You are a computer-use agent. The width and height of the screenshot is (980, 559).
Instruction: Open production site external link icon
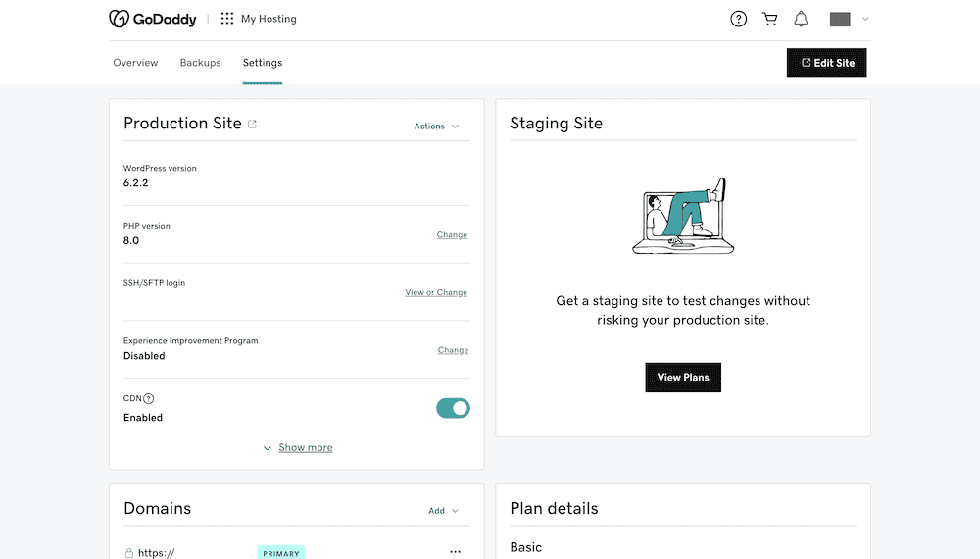tap(252, 124)
